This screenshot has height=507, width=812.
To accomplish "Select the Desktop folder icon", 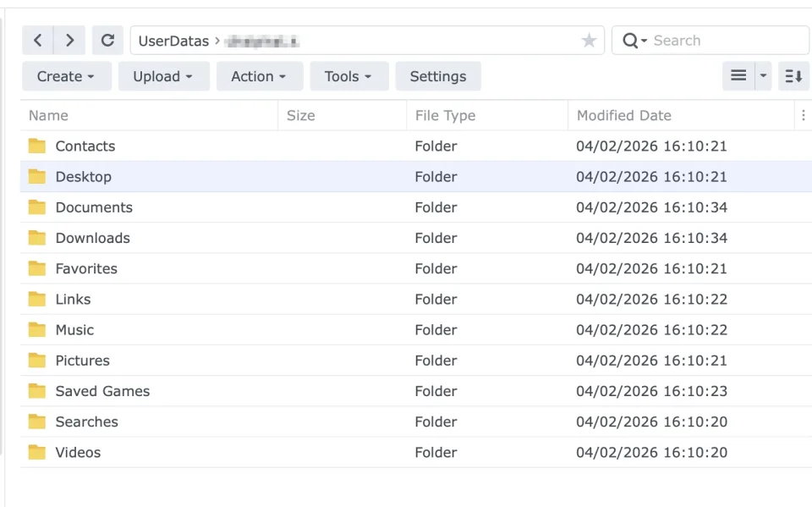I will [x=36, y=177].
